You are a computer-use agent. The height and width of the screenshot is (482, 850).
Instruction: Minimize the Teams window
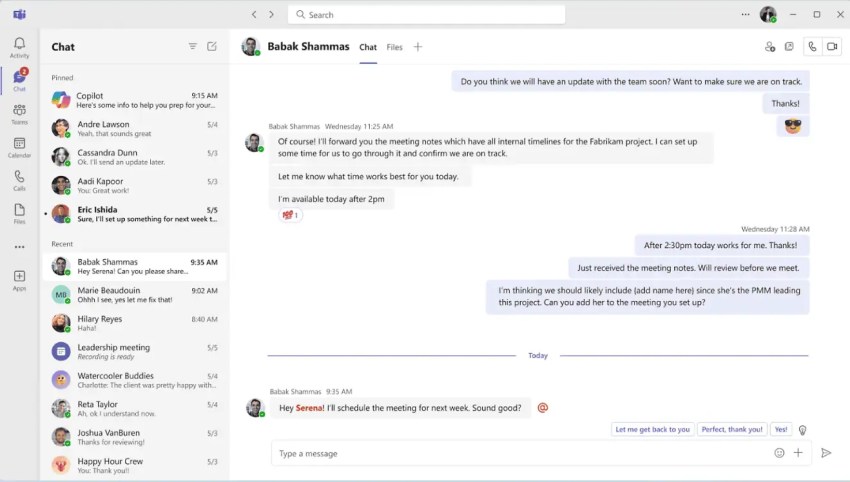pos(793,15)
